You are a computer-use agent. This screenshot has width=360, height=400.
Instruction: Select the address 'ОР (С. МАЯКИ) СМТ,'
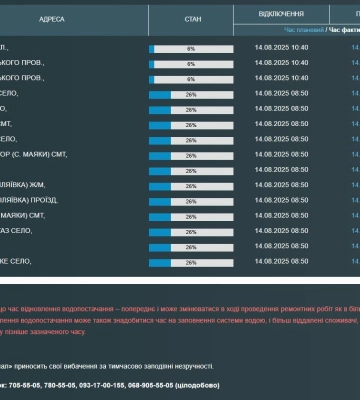click(x=33, y=155)
